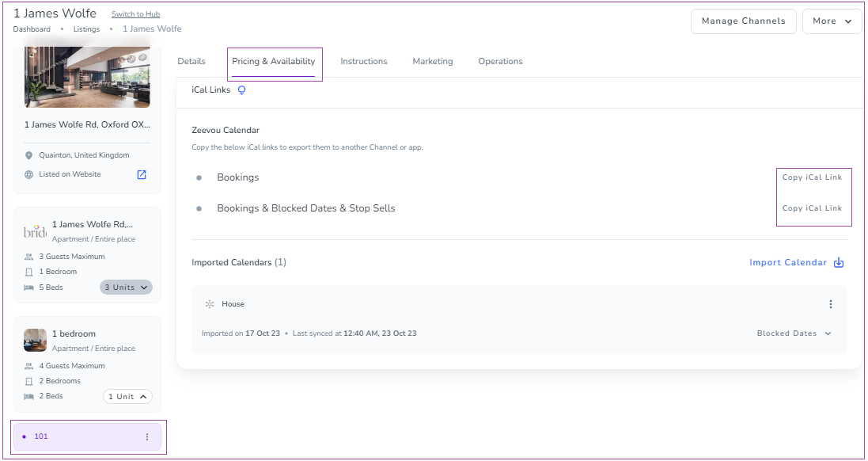The height and width of the screenshot is (461, 868).
Task: Collapse the 1 Unit expander
Action: (x=127, y=397)
